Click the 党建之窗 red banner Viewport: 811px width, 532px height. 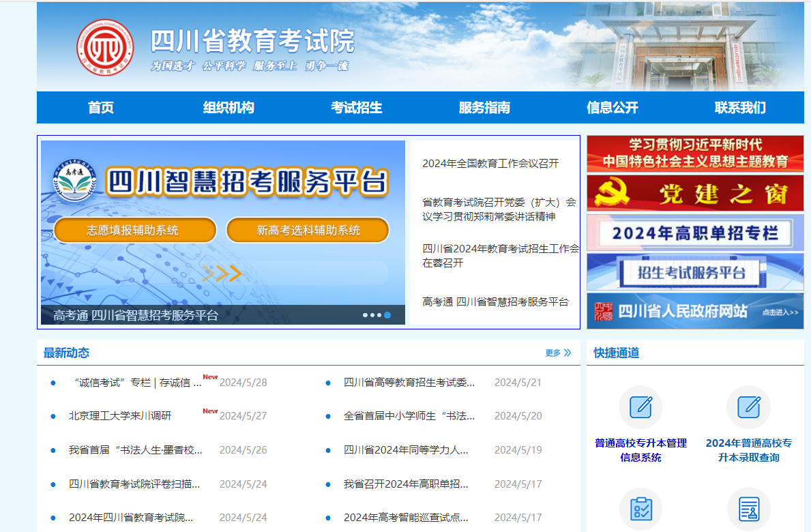695,194
